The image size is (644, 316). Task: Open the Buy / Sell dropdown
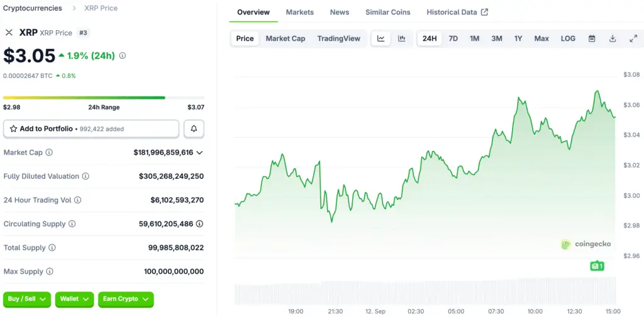point(26,299)
